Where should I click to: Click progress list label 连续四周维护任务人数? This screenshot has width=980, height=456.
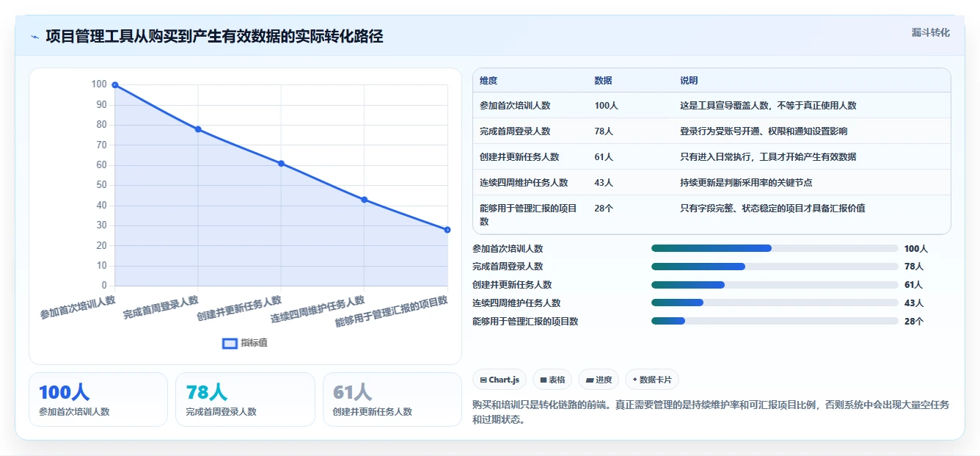(x=516, y=303)
